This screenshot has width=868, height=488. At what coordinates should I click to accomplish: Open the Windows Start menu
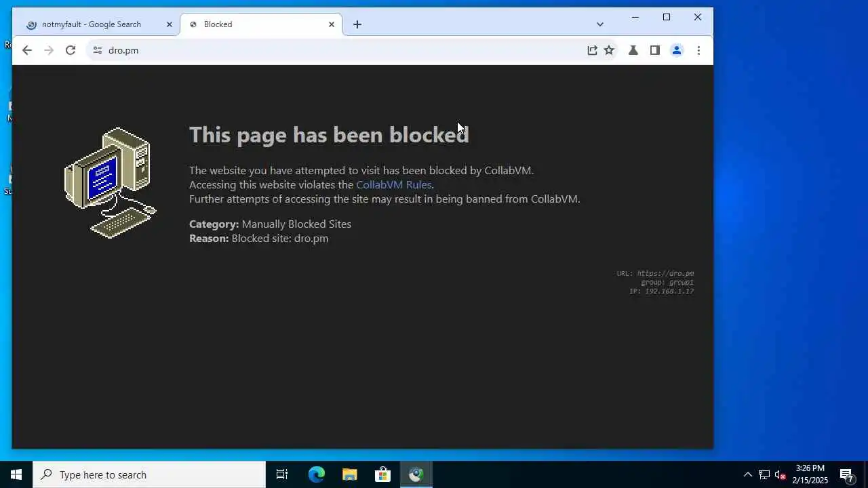[x=16, y=474]
